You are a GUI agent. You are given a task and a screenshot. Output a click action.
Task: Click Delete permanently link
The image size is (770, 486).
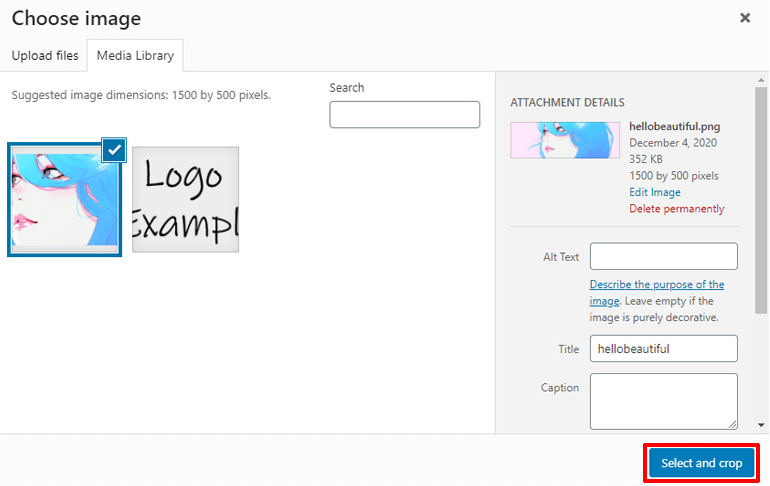click(677, 209)
